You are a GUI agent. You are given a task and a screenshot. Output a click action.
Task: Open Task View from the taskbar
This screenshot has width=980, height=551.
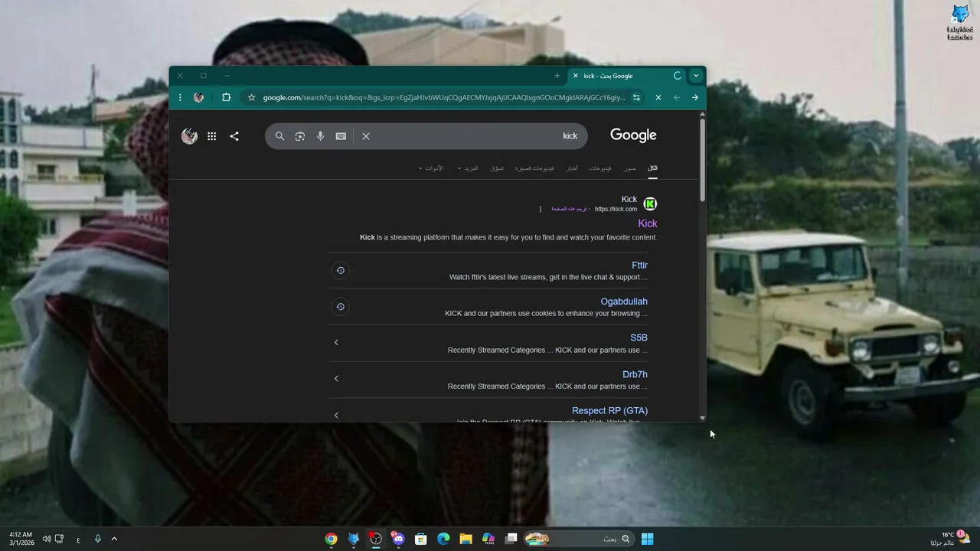tap(511, 539)
